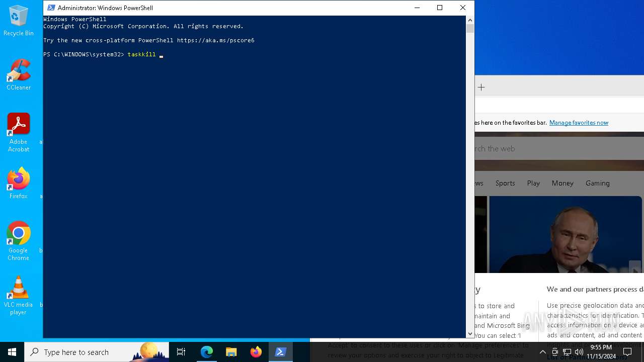This screenshot has height=362, width=644.
Task: Switch to Microsoft Edge on the taskbar
Action: tap(207, 352)
